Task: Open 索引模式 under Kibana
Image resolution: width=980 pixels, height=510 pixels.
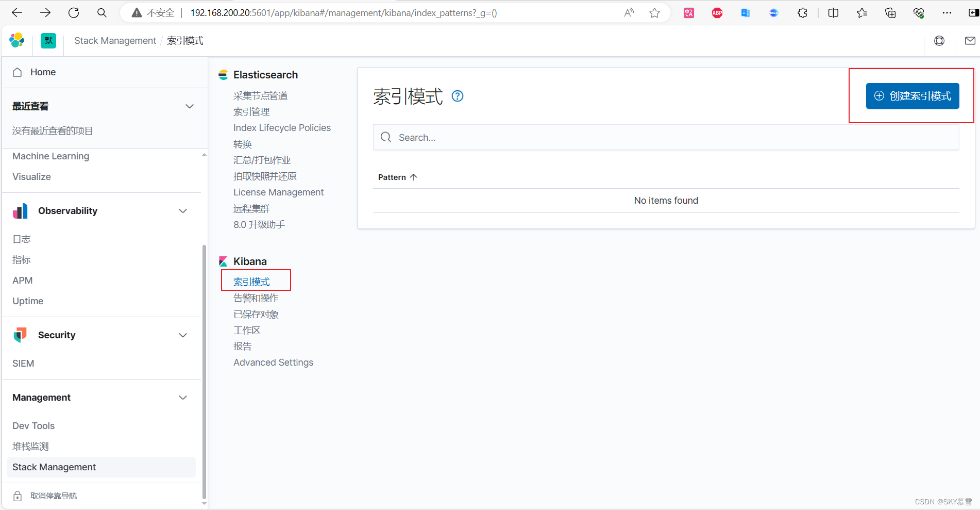Action: click(x=251, y=282)
